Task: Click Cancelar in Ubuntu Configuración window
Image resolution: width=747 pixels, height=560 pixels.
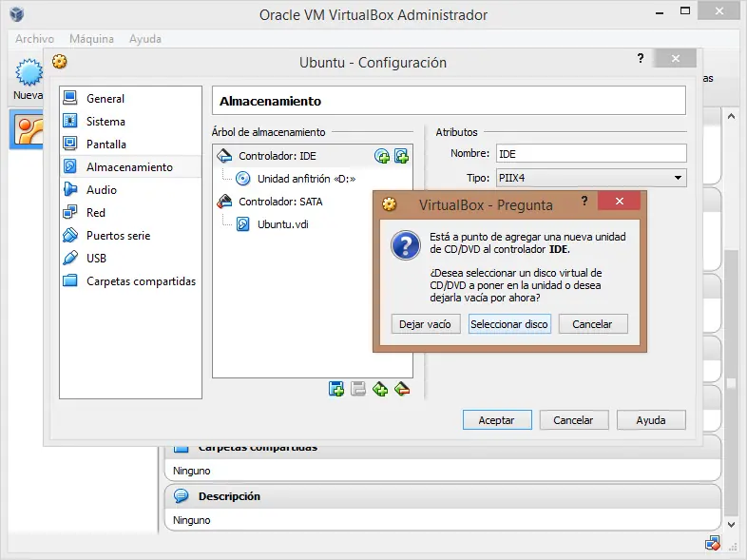Action: (574, 420)
